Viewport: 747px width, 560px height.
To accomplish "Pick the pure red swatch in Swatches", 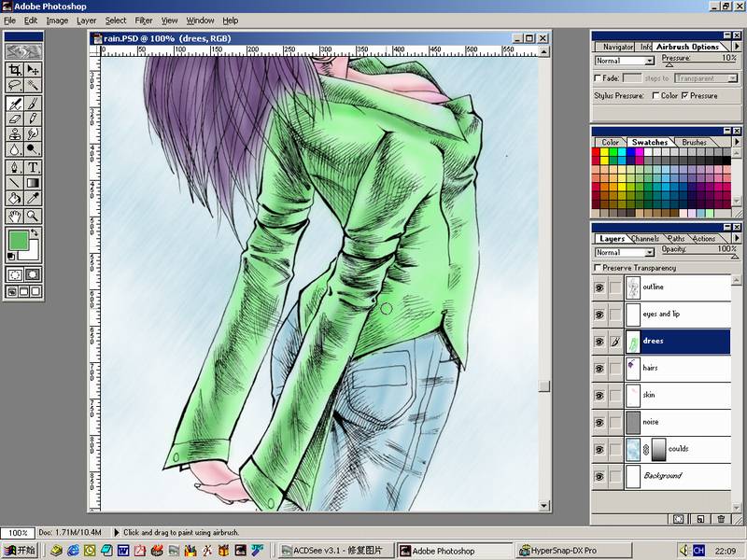I will (596, 152).
